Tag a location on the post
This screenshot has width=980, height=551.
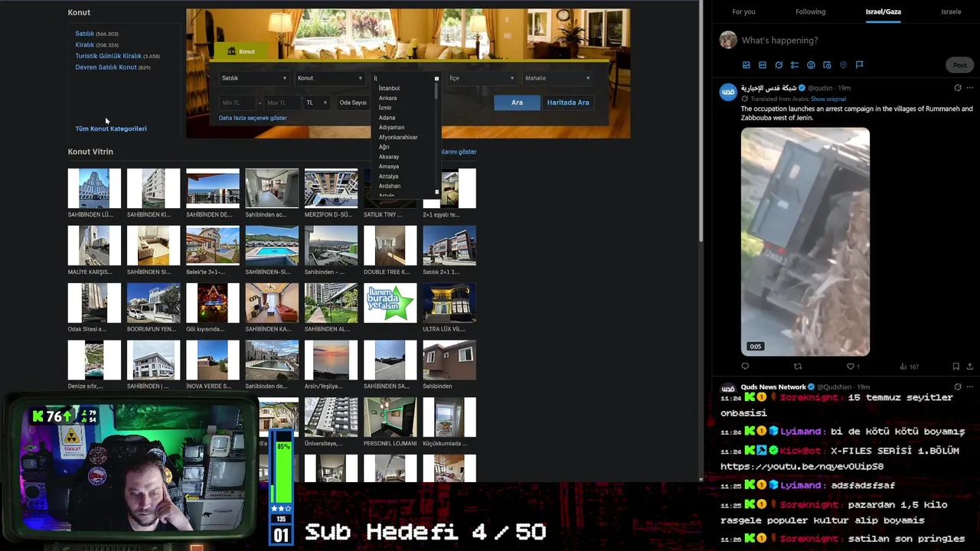[843, 65]
